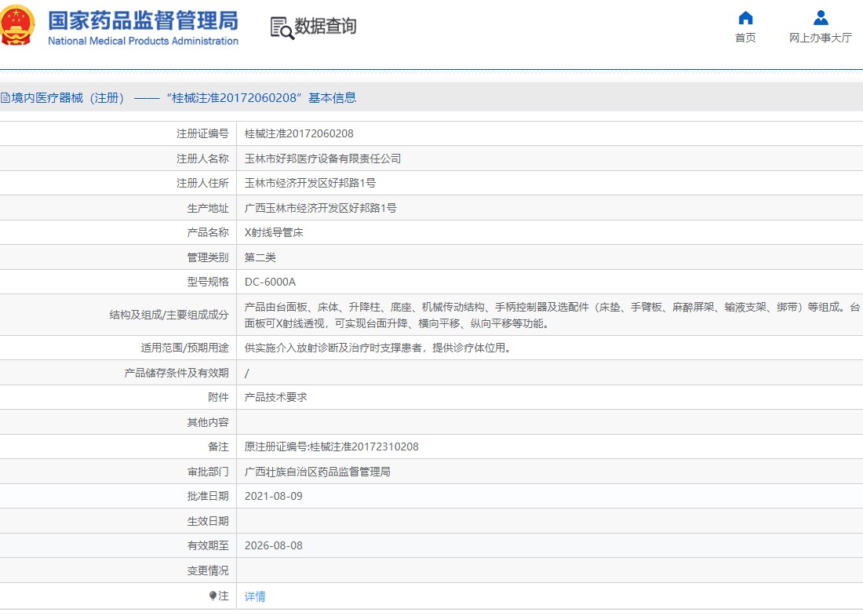Select 玉林市好邦医疗设备有限责任公司 registrant name

click(x=322, y=159)
